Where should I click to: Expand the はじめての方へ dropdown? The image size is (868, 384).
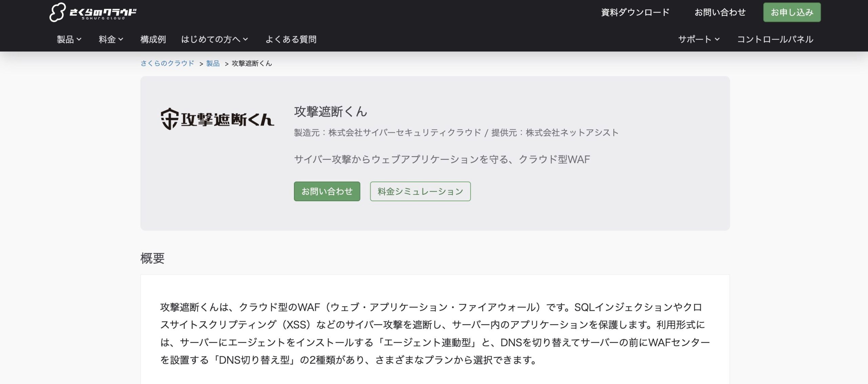[x=215, y=39]
